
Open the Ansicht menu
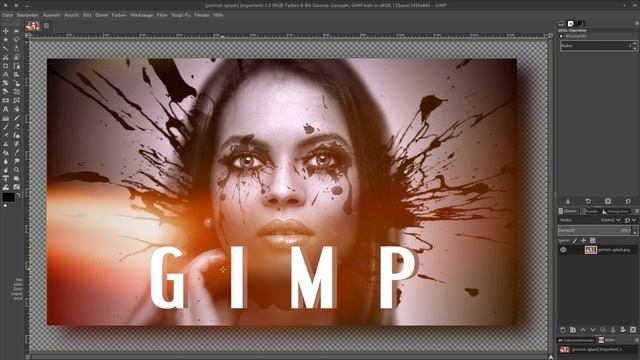click(71, 15)
